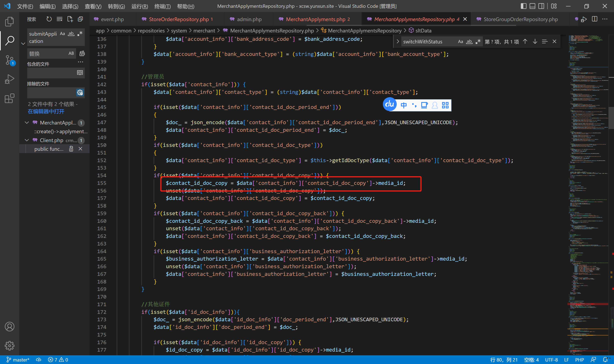This screenshot has width=614, height=364.
Task: Click the extensions icon in sidebar
Action: coord(10,98)
